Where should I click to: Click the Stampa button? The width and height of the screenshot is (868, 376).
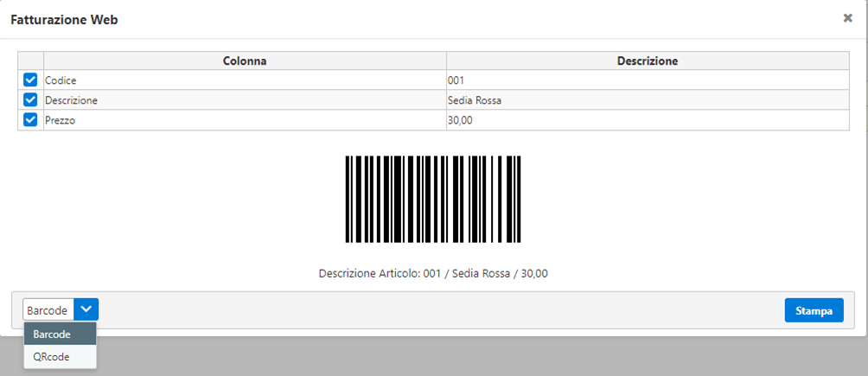pos(814,310)
